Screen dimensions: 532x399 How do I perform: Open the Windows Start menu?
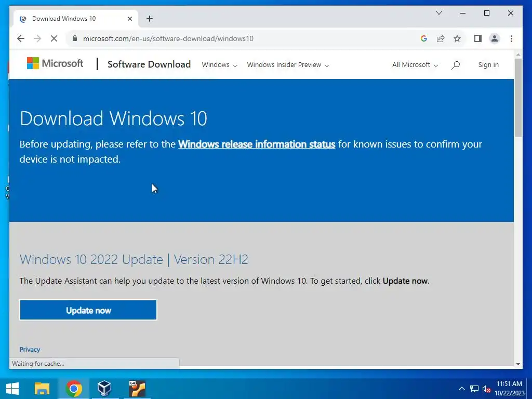tap(12, 389)
